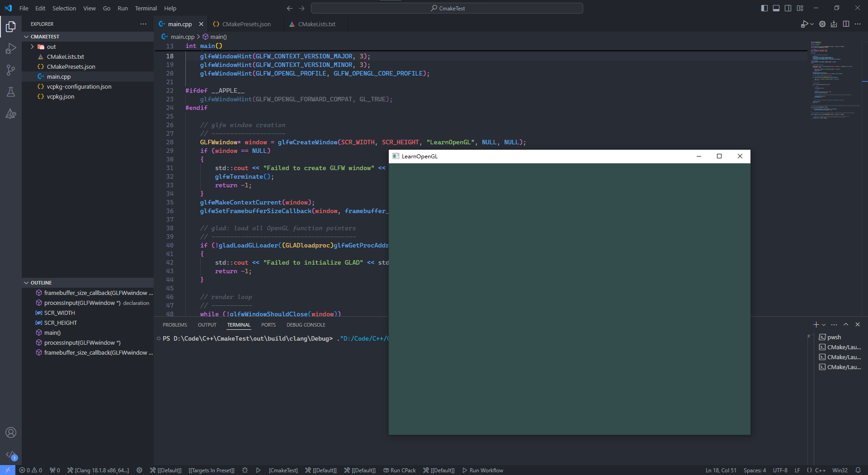Viewport: 868px width, 475px height.
Task: Click notifications bell in status bar
Action: [858, 470]
